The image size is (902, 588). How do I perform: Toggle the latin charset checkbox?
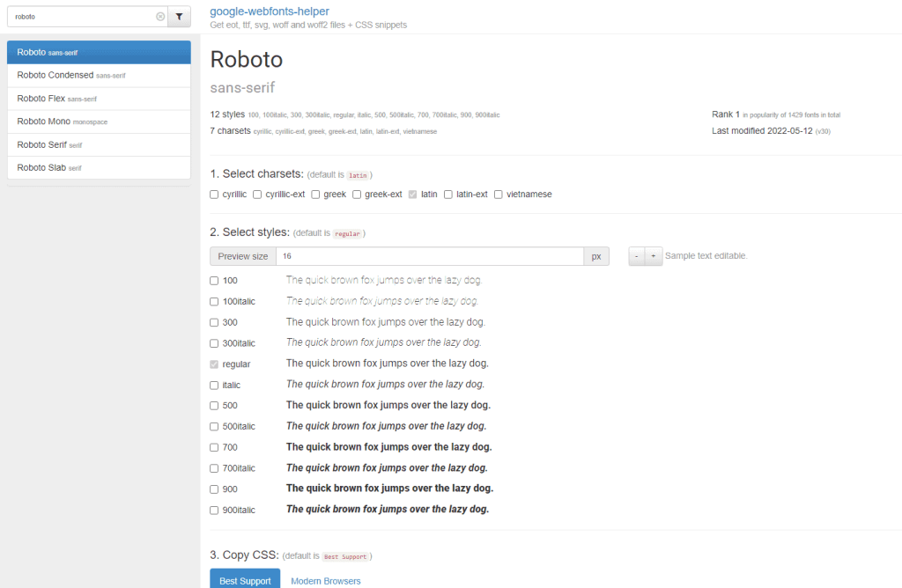coord(412,195)
